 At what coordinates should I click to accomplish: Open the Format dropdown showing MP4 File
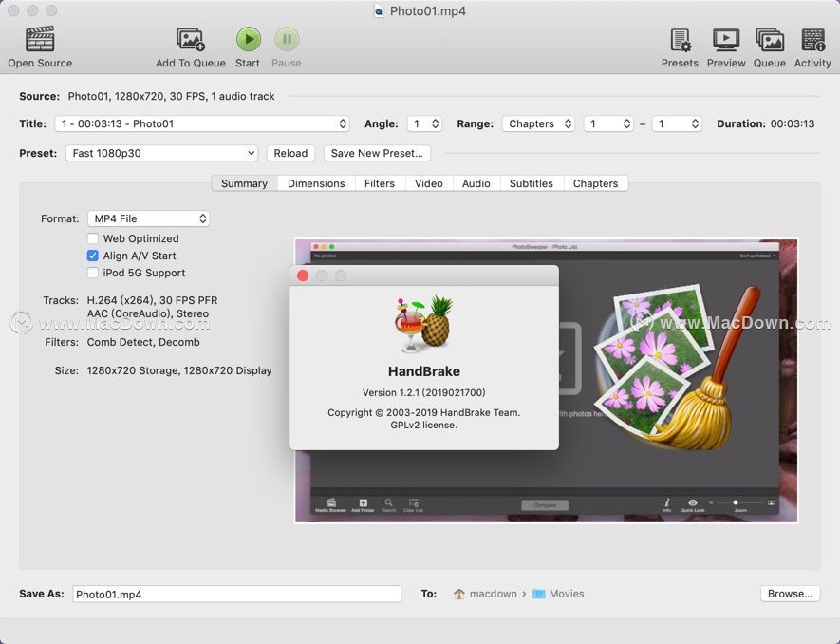tap(148, 218)
